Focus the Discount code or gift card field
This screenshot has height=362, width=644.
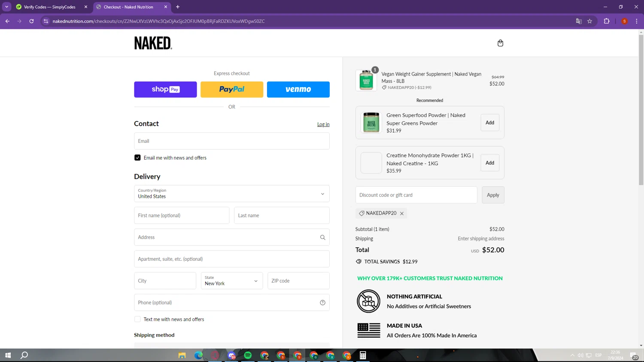pos(416,195)
